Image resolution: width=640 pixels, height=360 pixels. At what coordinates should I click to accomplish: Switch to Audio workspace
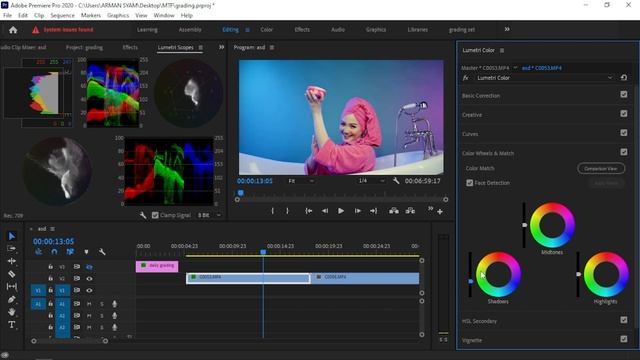[x=338, y=30]
